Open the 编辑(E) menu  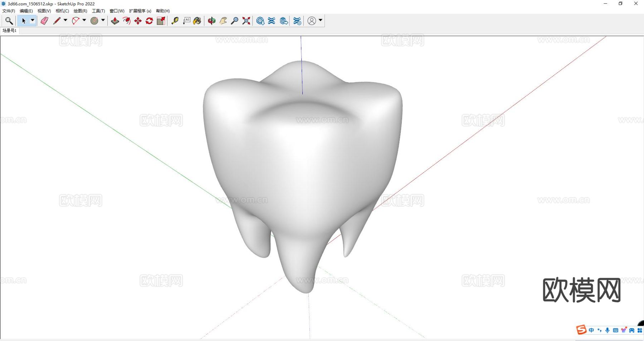point(26,11)
